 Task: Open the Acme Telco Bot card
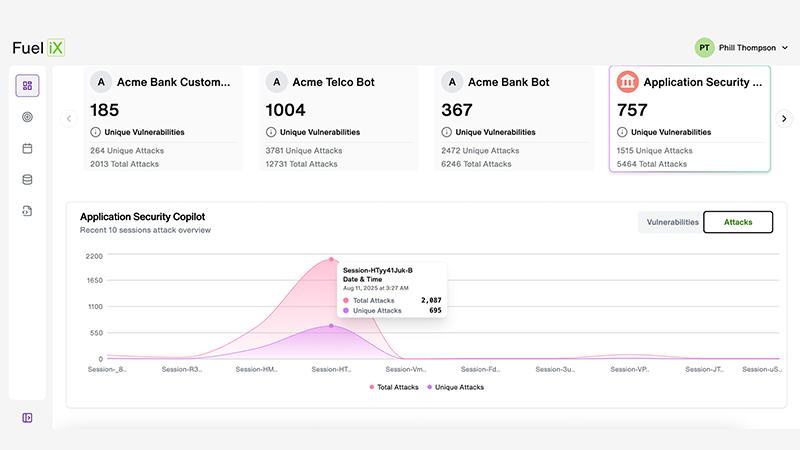tap(339, 120)
